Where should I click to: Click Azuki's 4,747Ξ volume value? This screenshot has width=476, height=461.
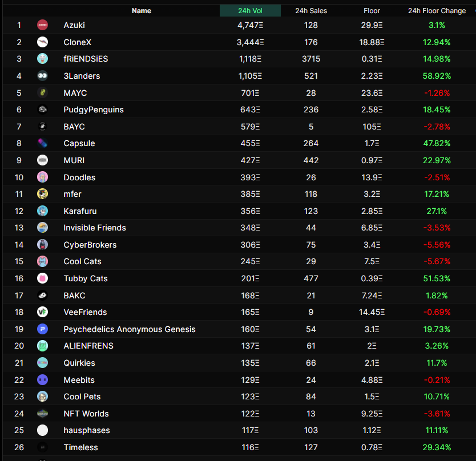point(250,25)
